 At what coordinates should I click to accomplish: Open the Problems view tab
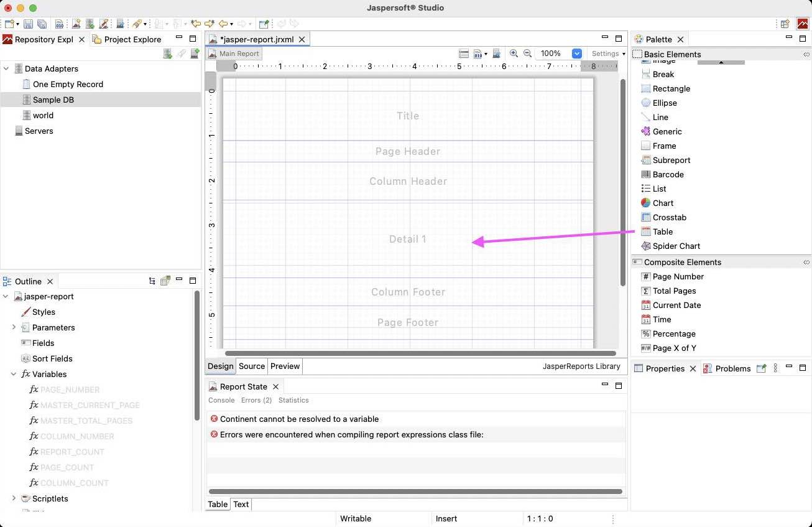[727, 368]
